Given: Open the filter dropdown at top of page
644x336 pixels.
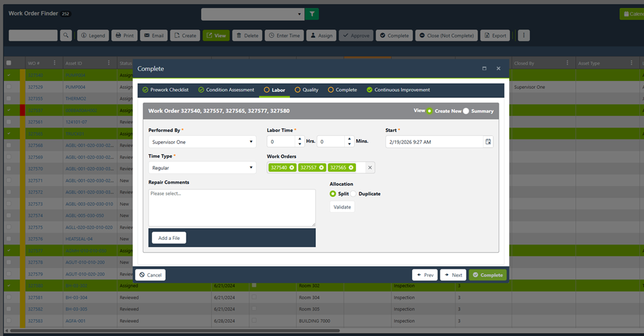Looking at the screenshot, I should 253,14.
